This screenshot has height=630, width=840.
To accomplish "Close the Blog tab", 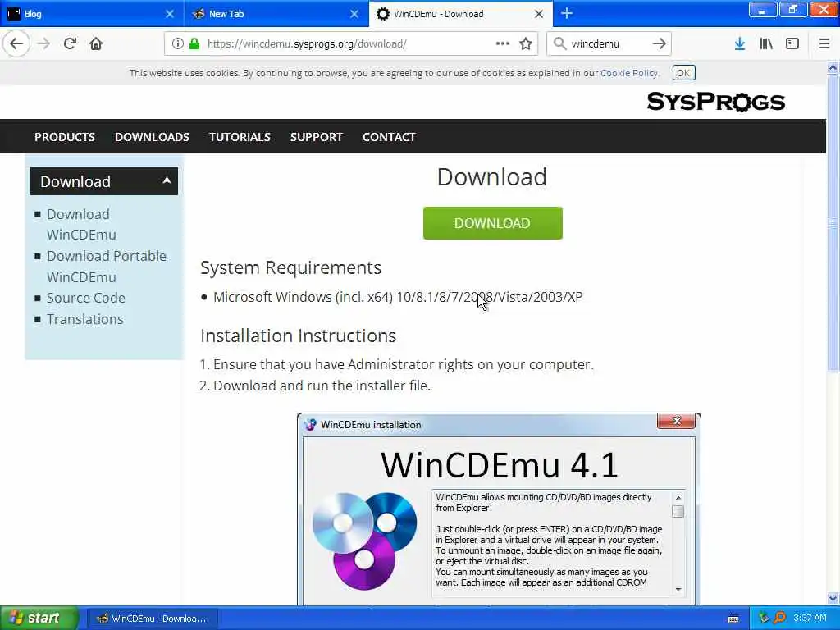I will click(x=170, y=14).
